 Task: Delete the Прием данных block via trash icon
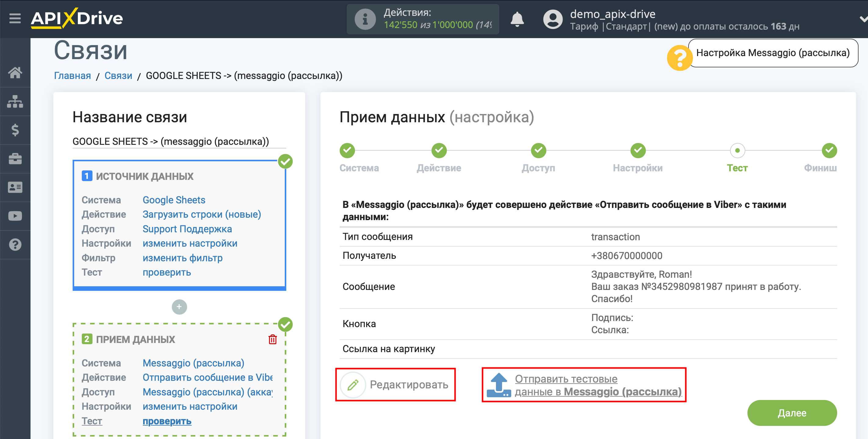pyautogui.click(x=273, y=339)
